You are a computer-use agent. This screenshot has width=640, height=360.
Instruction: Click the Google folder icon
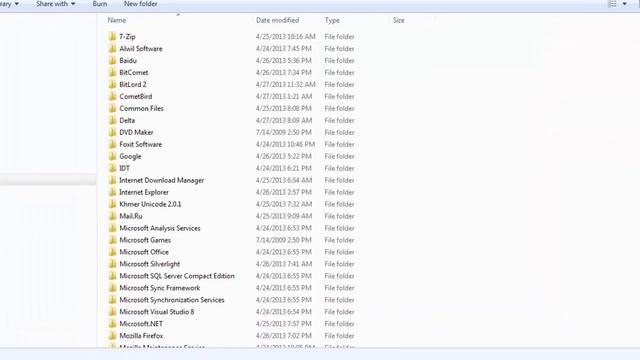pos(112,156)
